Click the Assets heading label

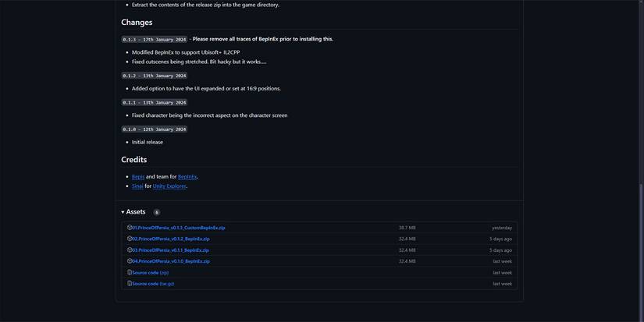(x=136, y=212)
